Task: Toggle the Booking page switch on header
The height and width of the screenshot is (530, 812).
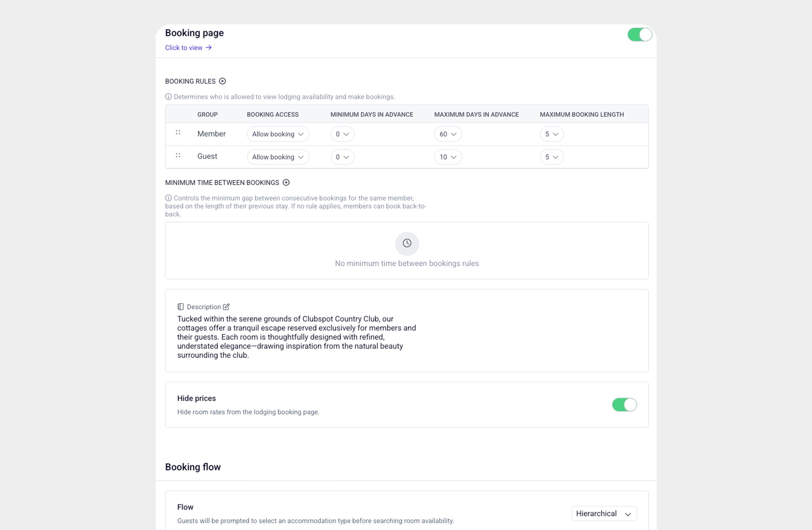Action: (639, 34)
